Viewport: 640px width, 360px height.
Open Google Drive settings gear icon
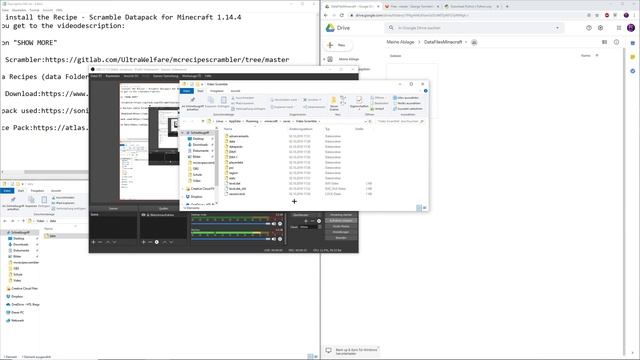coord(600,28)
